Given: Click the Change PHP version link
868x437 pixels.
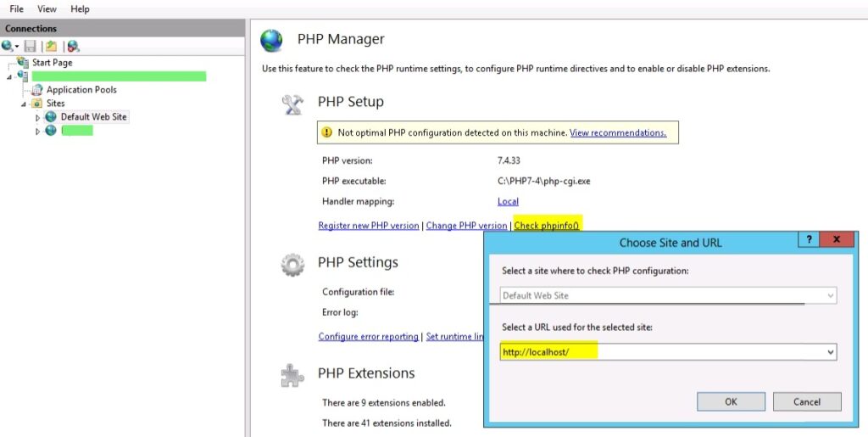Looking at the screenshot, I should coord(467,226).
